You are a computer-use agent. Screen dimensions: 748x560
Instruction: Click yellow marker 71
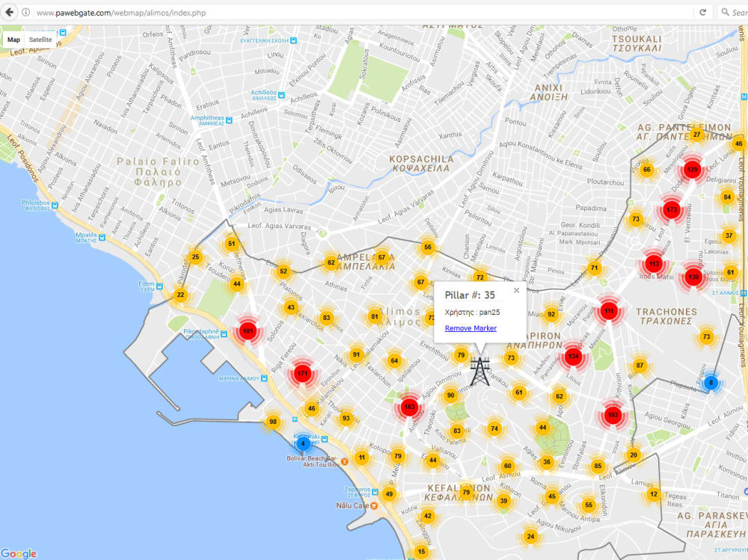pos(594,268)
